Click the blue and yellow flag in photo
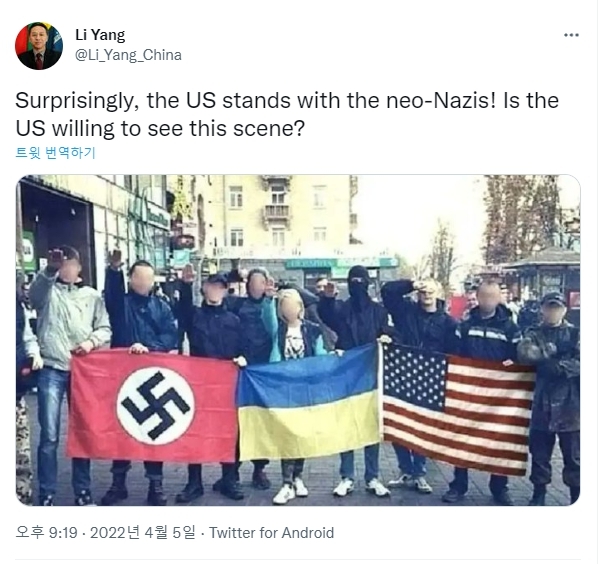Viewport: 608px width, 564px height. 308,403
